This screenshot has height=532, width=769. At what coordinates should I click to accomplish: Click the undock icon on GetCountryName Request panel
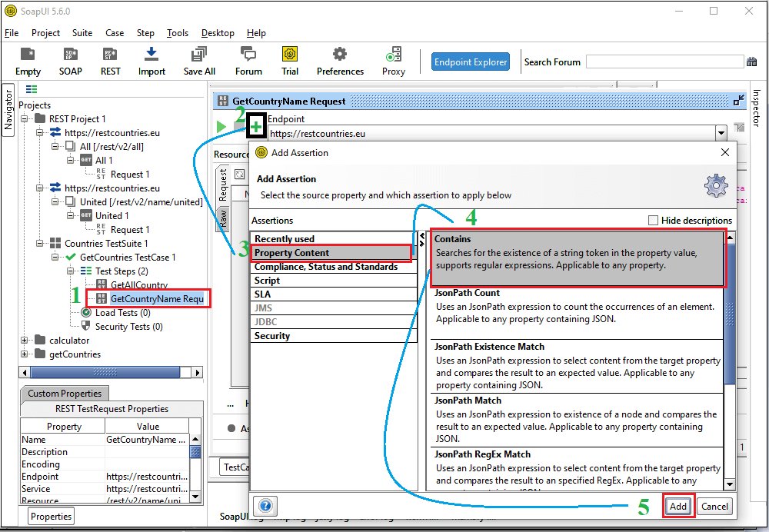(x=738, y=101)
